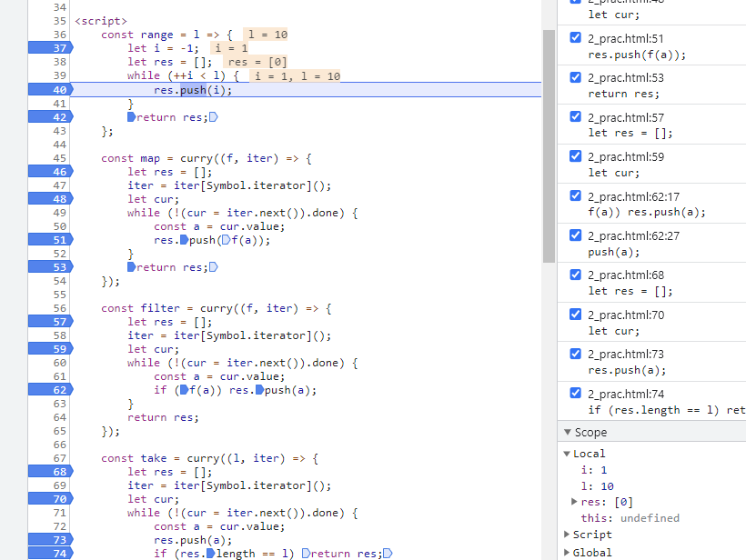Click inline breakpoint before push on line 51
Viewport: 746px width, 560px height.
(184, 240)
